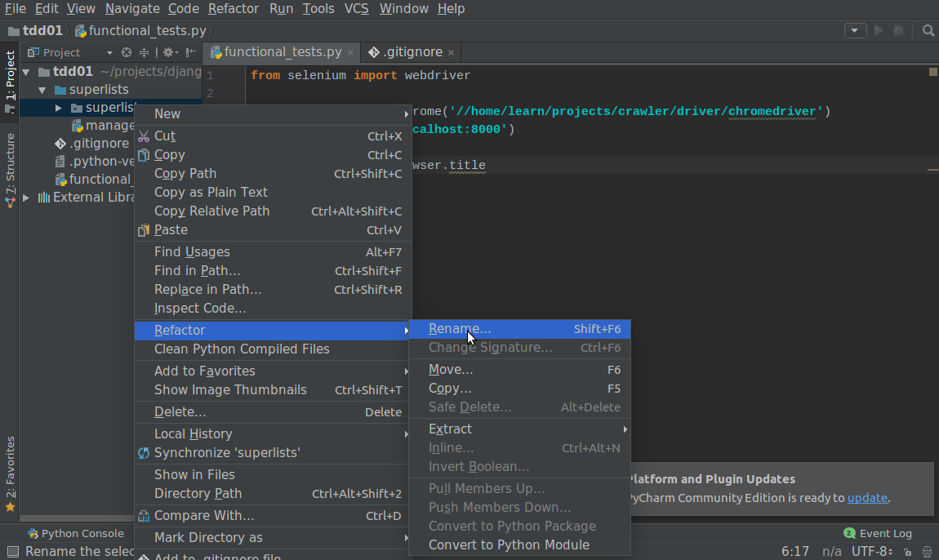The image size is (939, 560).
Task: Expand the External Libraries tree node
Action: click(26, 198)
